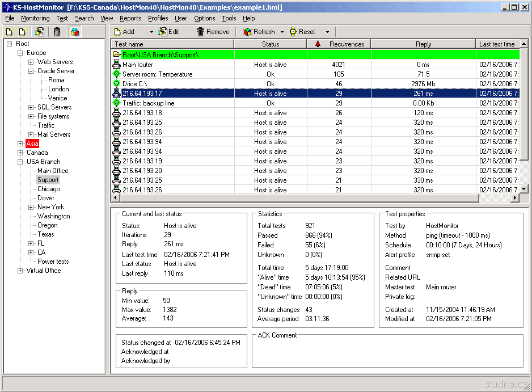Open the Monitoring menu
Screen dimensions: 532x392
pyautogui.click(x=35, y=18)
